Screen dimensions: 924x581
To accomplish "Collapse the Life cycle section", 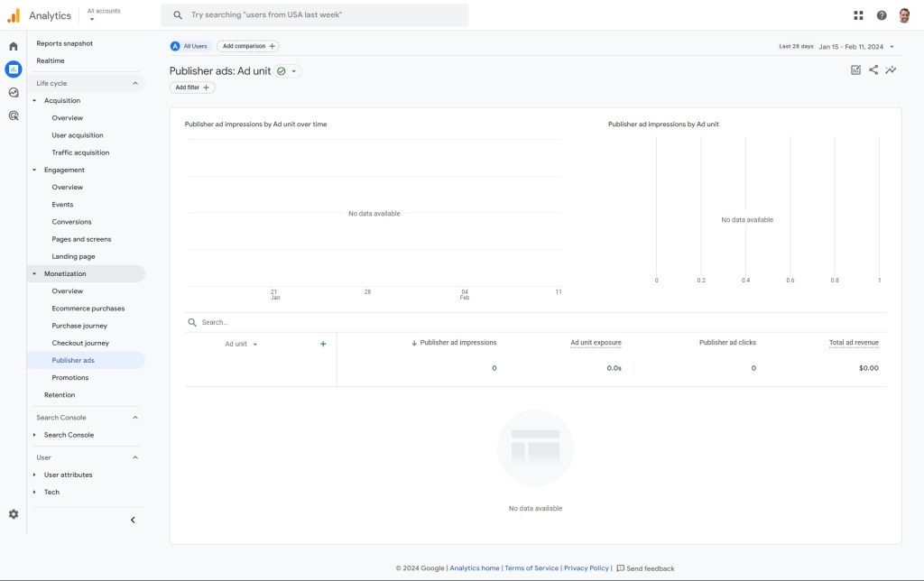I will 135,83.
